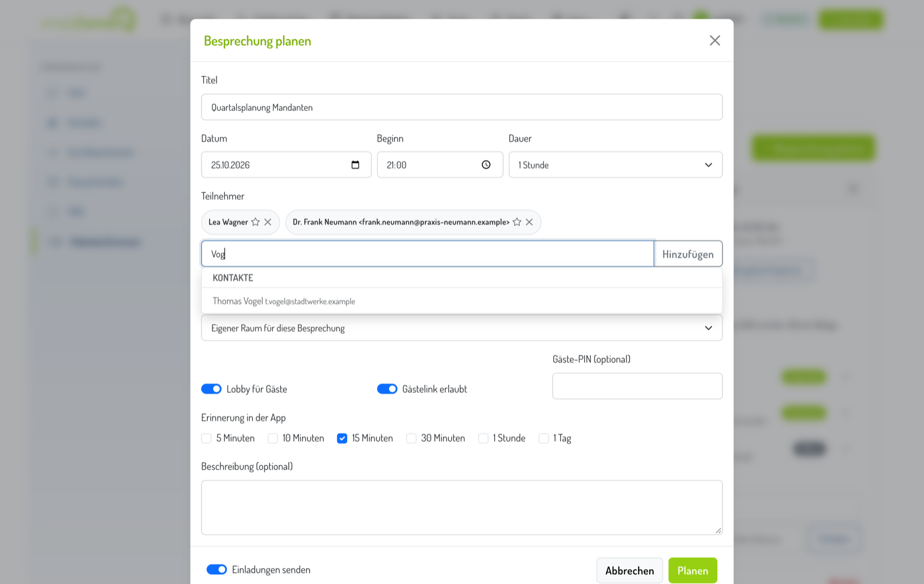
Task: Click the Titel input field
Action: (462, 107)
